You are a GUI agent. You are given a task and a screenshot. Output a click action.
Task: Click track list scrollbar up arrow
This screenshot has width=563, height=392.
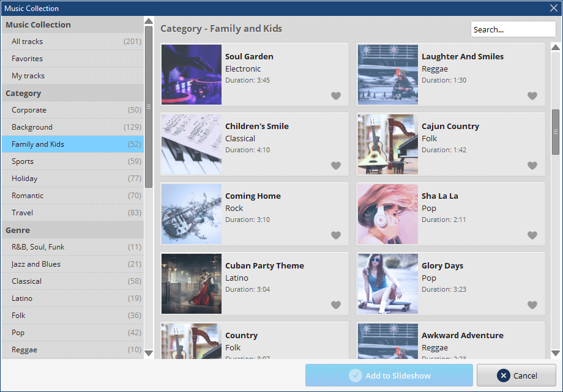tap(556, 47)
